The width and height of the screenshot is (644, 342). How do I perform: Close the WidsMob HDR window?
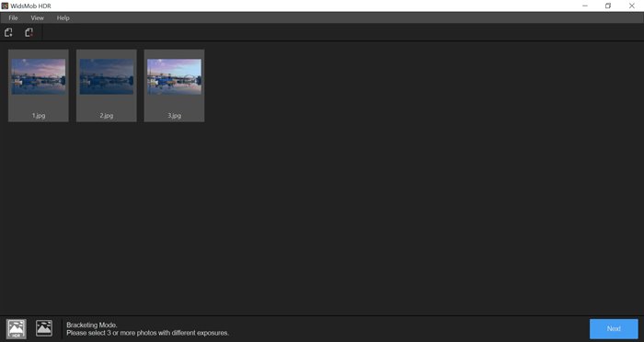click(x=632, y=6)
